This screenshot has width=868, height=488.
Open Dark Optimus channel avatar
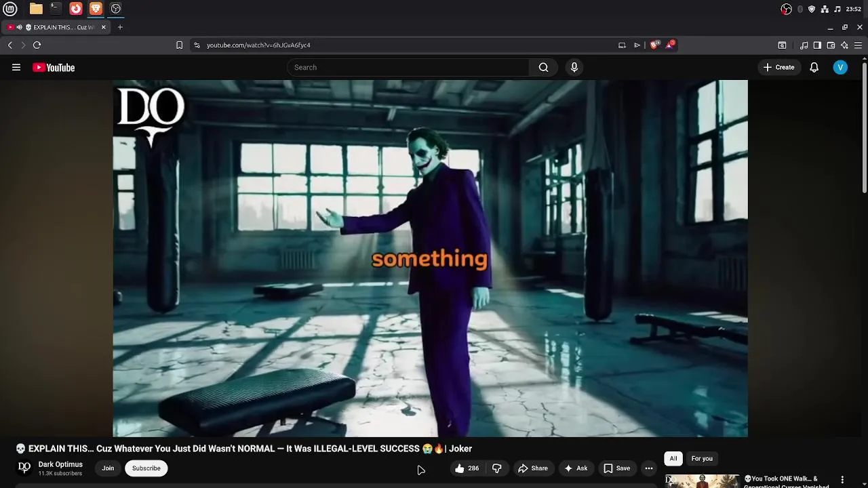(x=24, y=468)
